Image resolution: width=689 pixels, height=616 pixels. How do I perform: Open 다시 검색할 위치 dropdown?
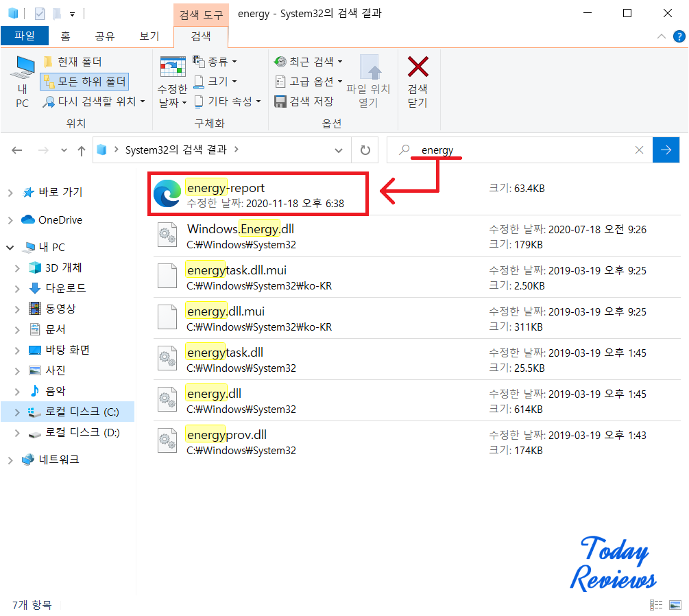click(94, 102)
